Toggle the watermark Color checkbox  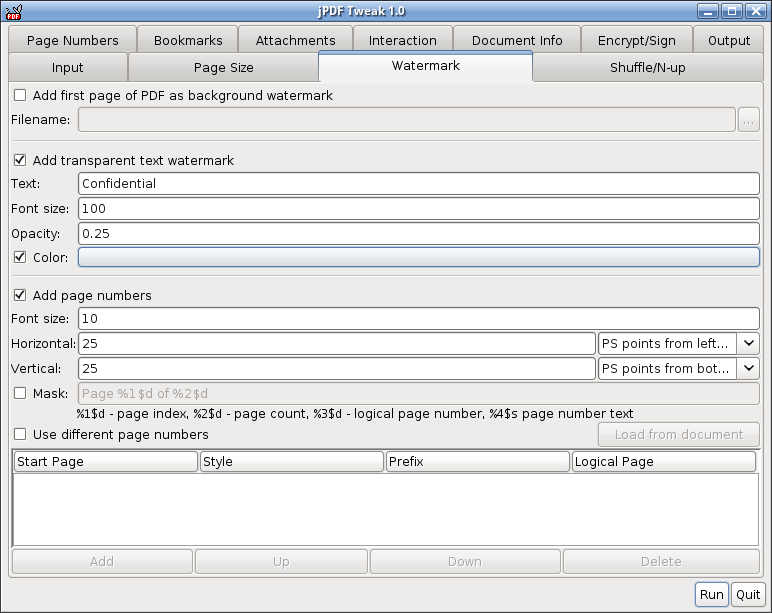pos(20,257)
